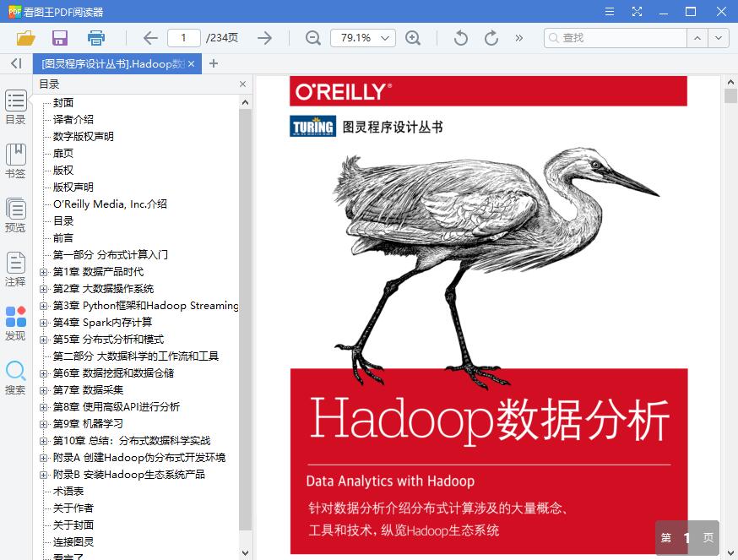
Task: Open the 注释 annotations panel
Action: (15, 269)
